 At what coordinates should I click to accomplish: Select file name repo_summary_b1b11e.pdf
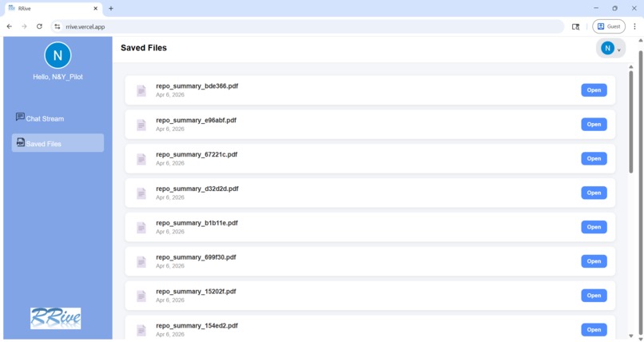point(197,223)
